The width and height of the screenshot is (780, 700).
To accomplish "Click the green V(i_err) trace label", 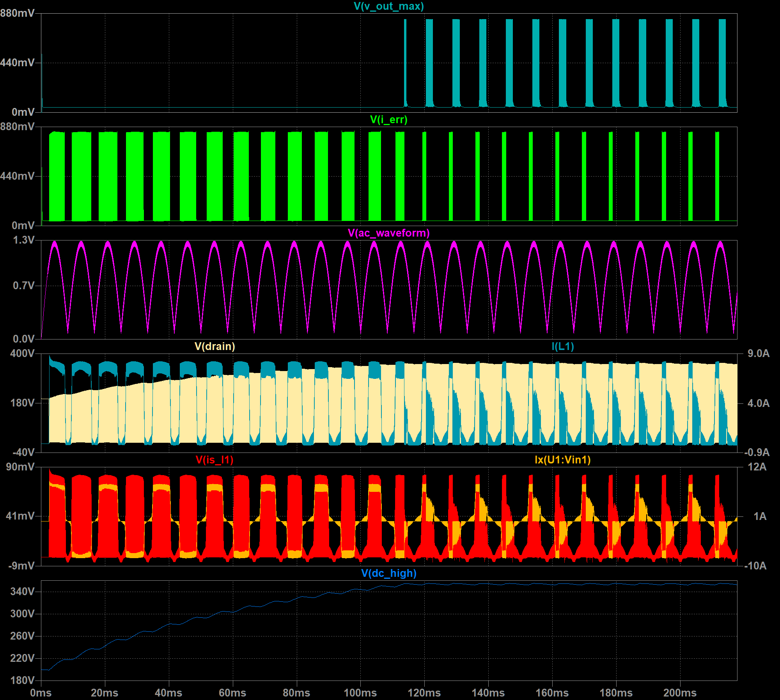I will (x=388, y=120).
